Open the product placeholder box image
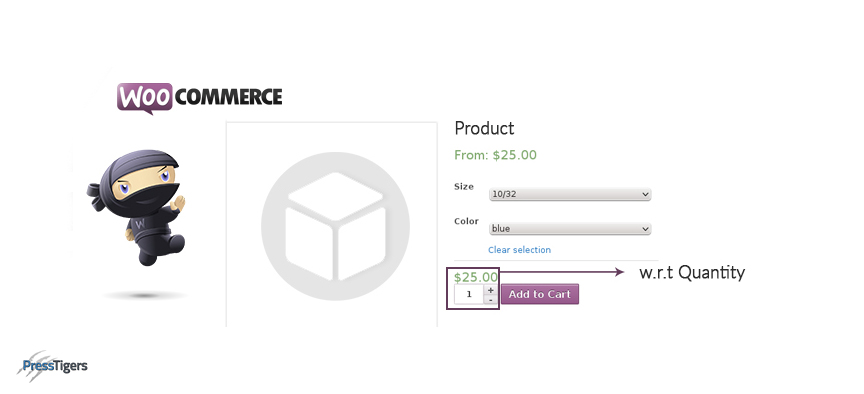 coord(335,226)
